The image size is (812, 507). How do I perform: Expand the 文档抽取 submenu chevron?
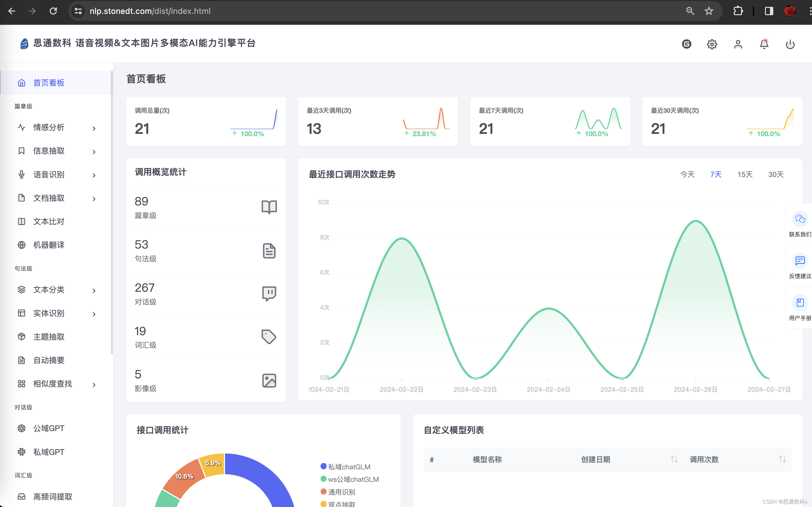[94, 199]
